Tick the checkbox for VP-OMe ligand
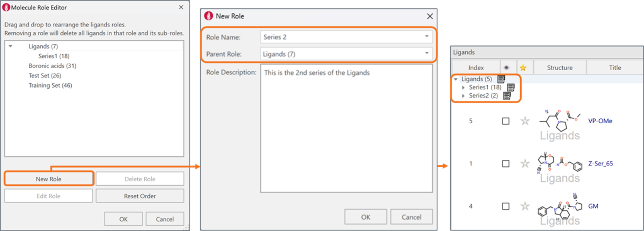This screenshot has width=644, height=231. point(506,121)
